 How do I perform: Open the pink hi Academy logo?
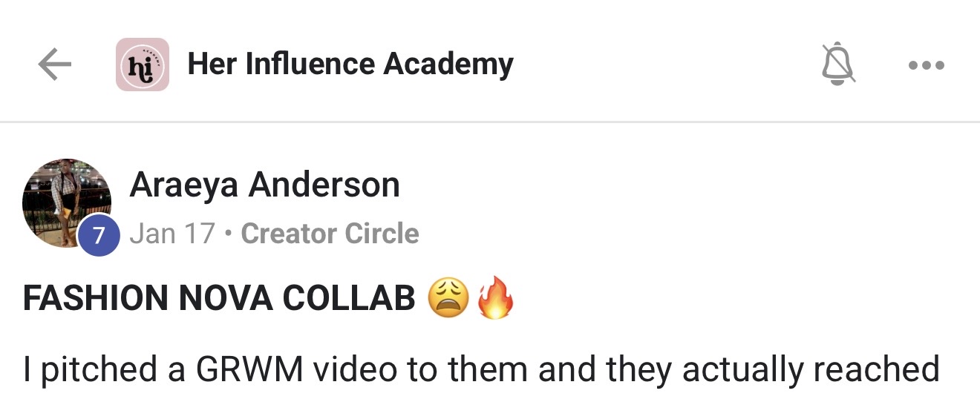pos(143,65)
